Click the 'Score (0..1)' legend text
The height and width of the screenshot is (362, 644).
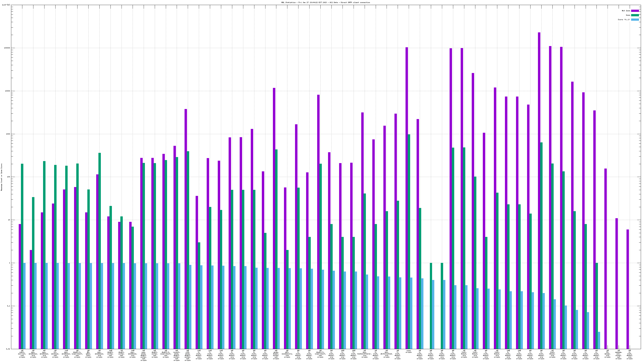point(624,20)
